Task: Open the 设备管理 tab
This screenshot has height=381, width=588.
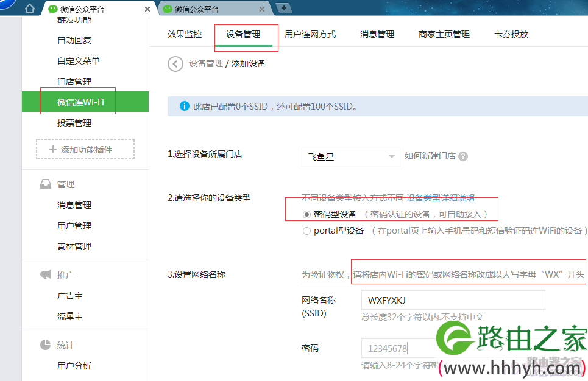Action: point(243,35)
